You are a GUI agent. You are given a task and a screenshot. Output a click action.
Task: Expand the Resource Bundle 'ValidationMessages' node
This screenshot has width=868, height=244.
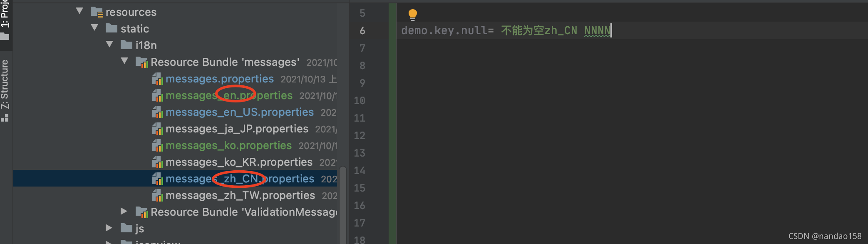[x=124, y=212]
